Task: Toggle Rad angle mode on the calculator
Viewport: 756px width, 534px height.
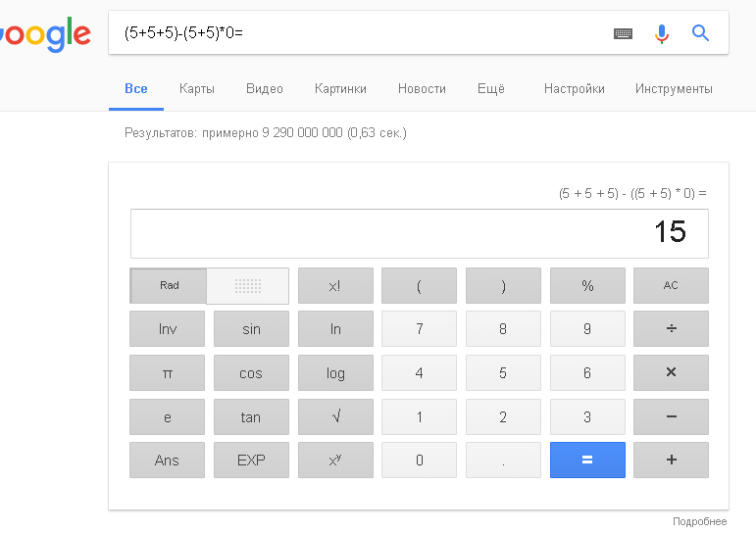Action: coord(169,286)
